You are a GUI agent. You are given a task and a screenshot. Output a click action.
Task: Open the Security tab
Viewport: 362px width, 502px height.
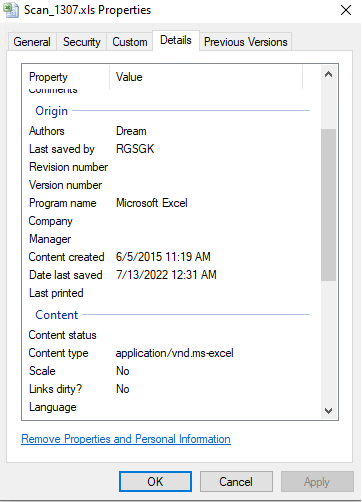click(82, 42)
